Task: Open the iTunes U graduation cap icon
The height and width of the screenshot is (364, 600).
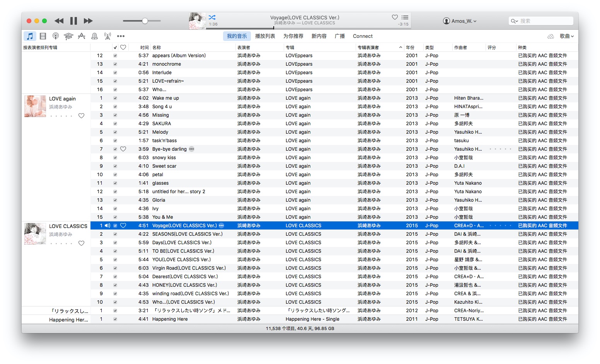Action: point(68,36)
